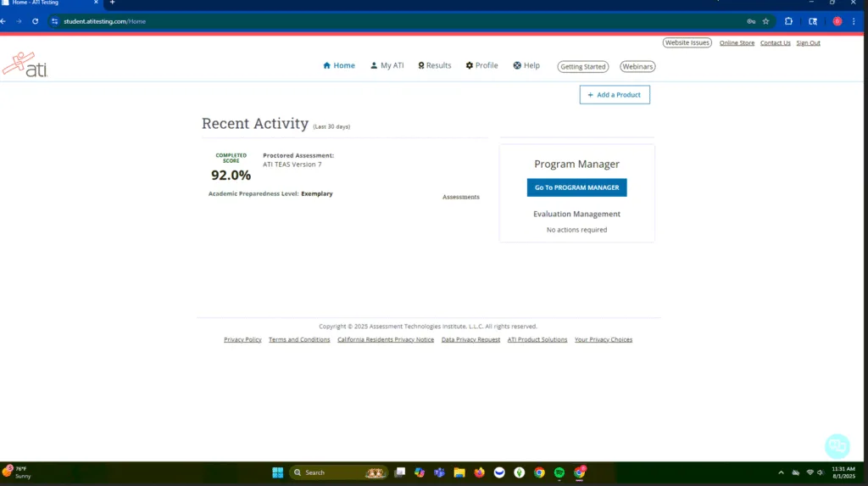Open a new browser tab
Screen dimensions: 868x486
112,3
